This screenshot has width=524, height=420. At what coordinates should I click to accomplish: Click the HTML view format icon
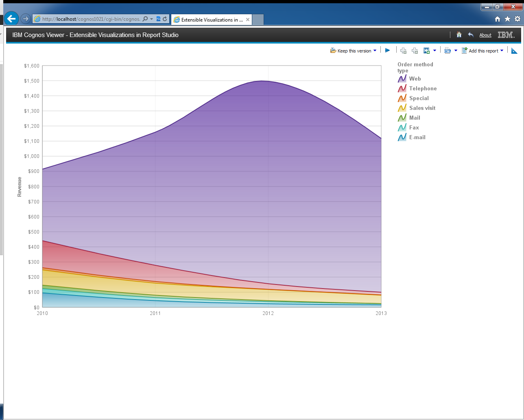(x=448, y=50)
